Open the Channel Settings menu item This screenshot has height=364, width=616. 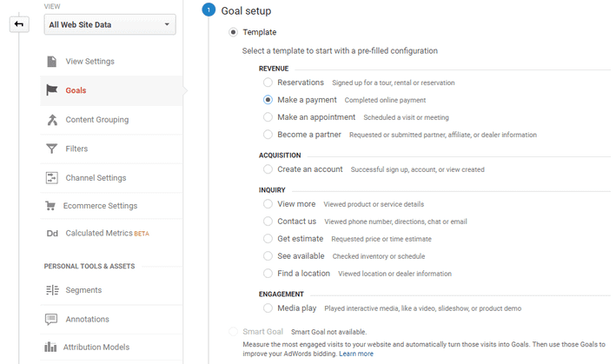(x=96, y=178)
